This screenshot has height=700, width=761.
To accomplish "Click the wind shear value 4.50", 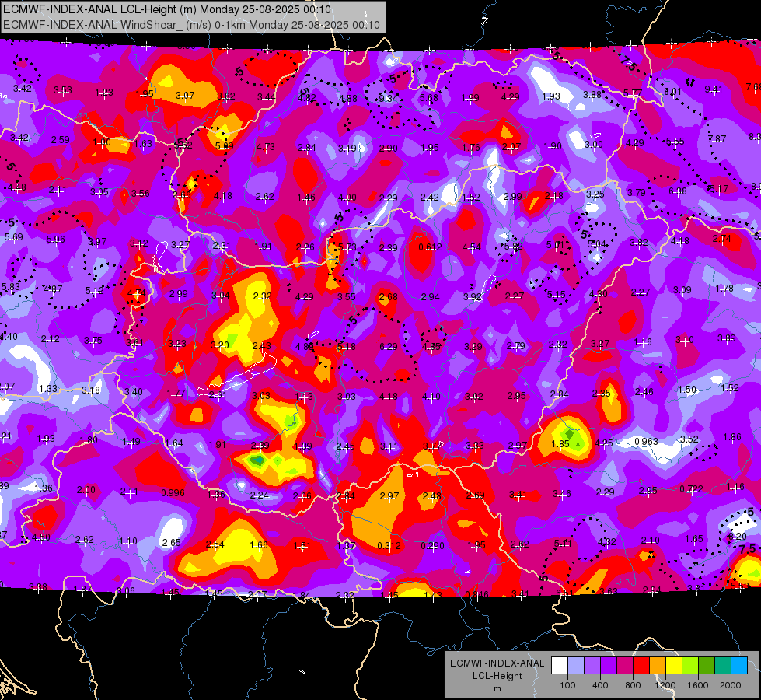I will point(40,537).
